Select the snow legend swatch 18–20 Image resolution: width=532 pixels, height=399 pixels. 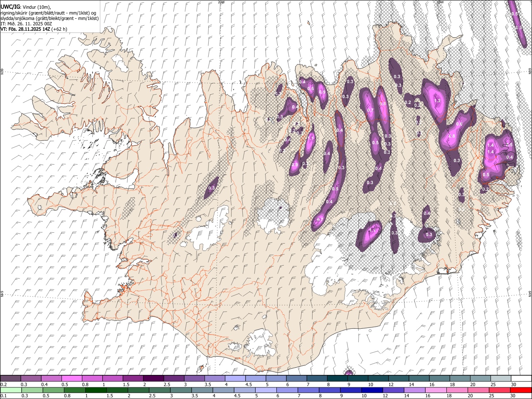460,378
